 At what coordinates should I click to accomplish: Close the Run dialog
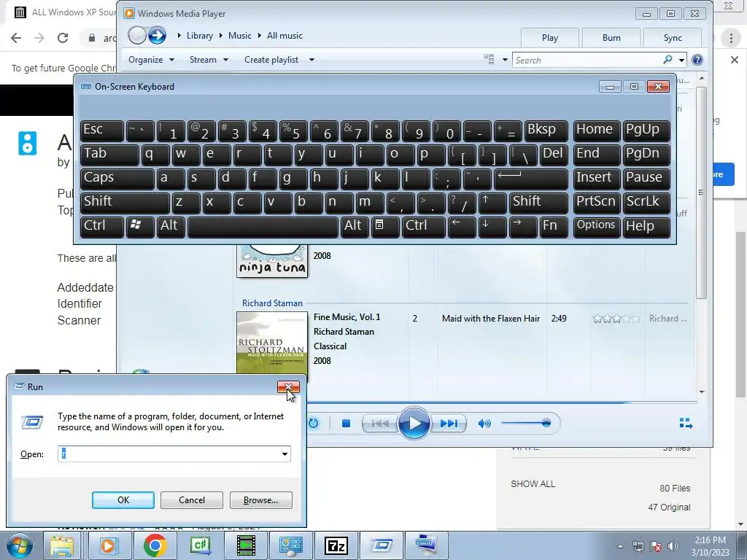(x=288, y=386)
